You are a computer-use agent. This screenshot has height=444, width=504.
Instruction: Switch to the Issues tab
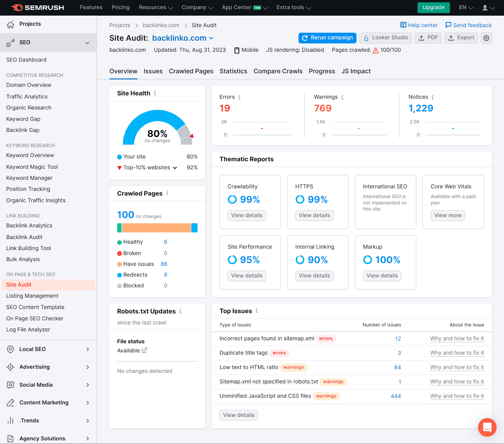pyautogui.click(x=153, y=71)
